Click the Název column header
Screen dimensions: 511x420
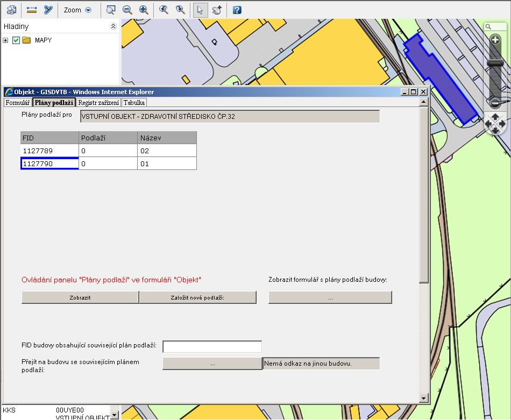[x=167, y=138]
